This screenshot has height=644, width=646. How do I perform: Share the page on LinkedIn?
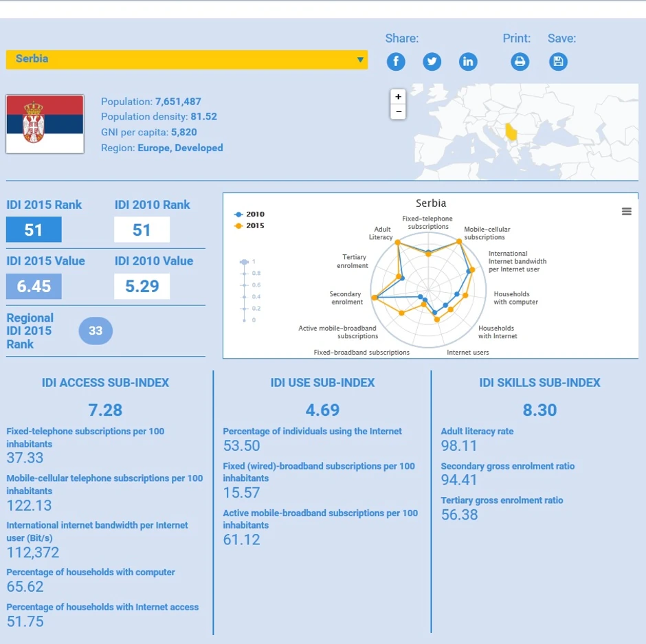(468, 62)
